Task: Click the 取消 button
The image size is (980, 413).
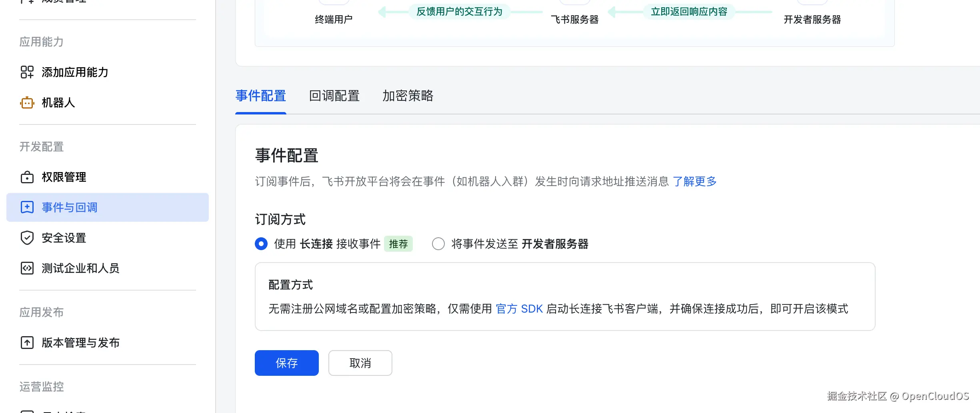Action: 360,363
